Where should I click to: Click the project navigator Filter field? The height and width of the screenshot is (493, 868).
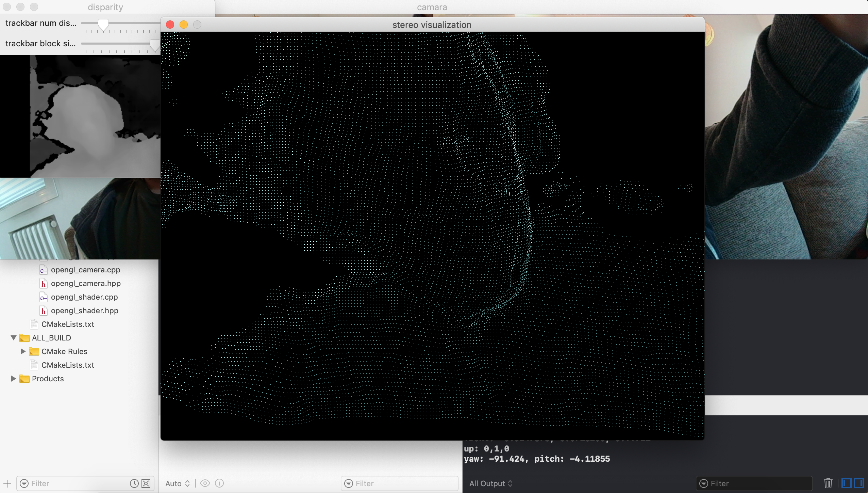(x=77, y=483)
